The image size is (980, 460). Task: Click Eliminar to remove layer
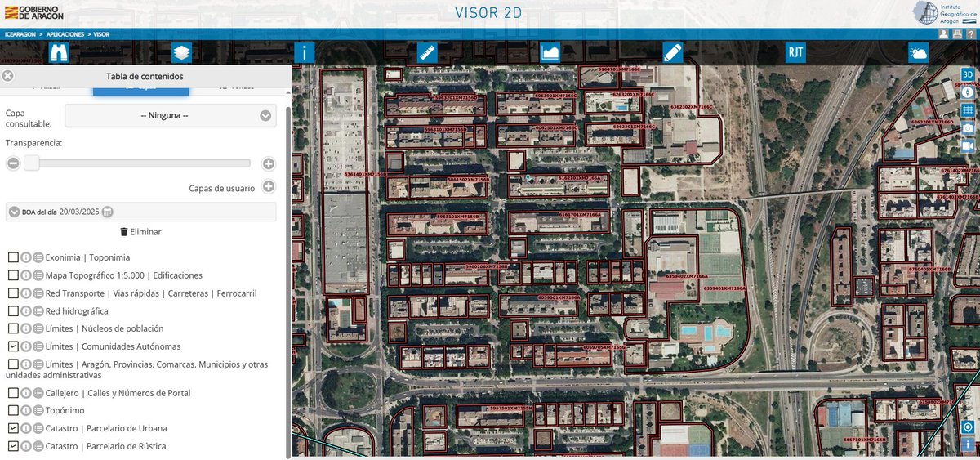pos(140,232)
